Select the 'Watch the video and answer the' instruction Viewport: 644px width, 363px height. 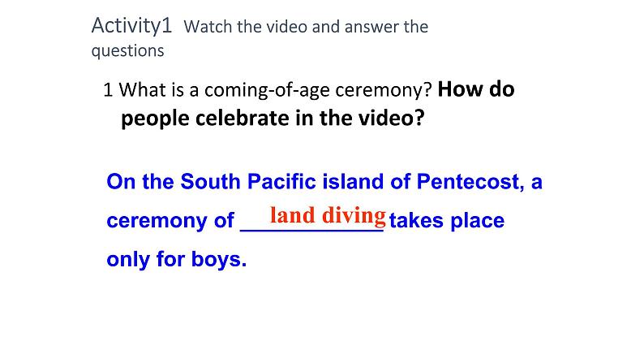(x=307, y=27)
